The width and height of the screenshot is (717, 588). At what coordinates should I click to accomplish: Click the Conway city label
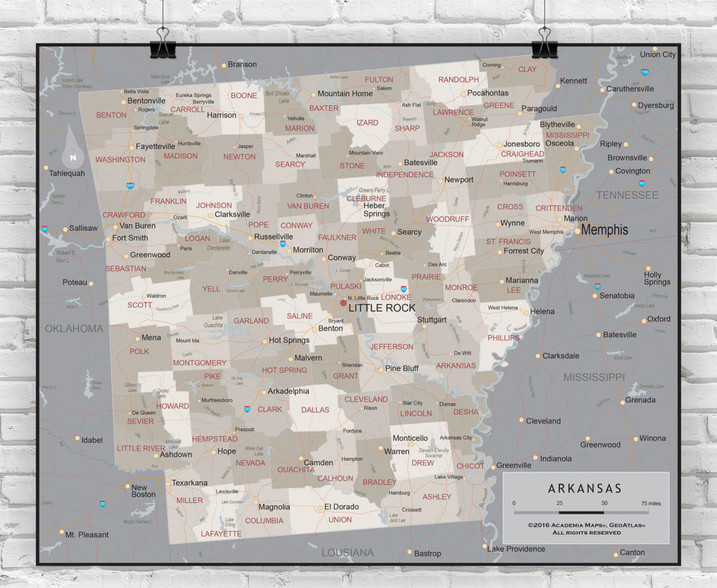pyautogui.click(x=342, y=258)
